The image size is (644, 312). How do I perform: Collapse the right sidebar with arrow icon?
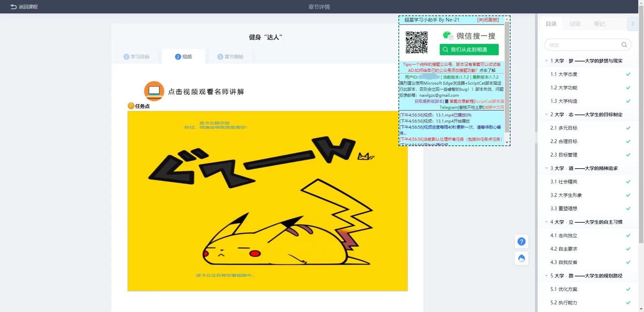tap(633, 24)
